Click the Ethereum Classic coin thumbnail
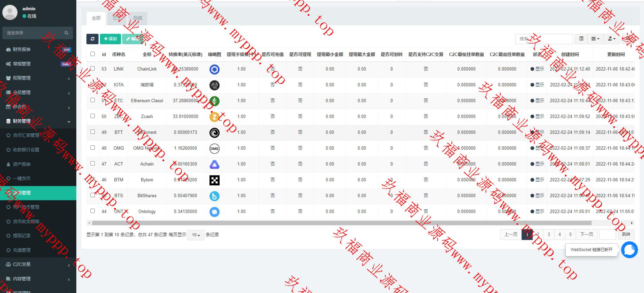The width and height of the screenshot is (644, 293). 215,101
